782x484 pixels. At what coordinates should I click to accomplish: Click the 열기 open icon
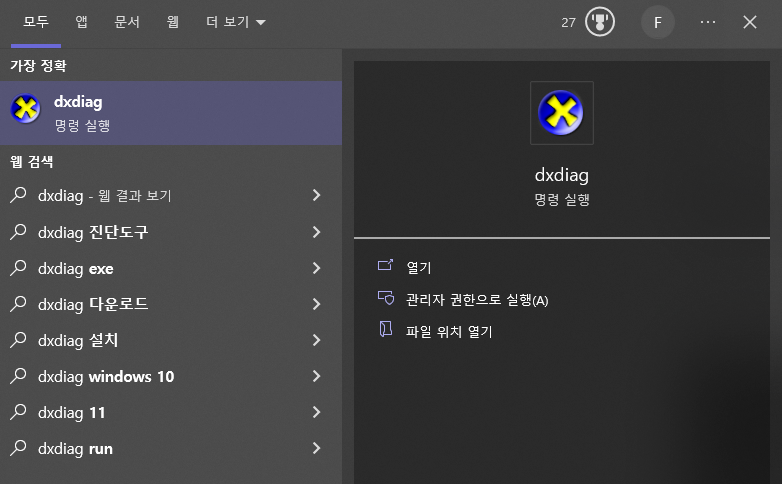(385, 265)
